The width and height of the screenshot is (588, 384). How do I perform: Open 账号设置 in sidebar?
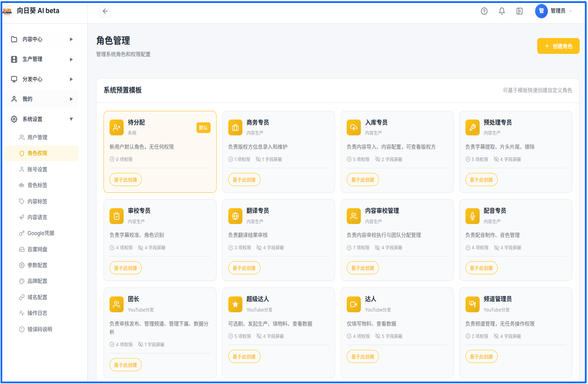(42, 169)
